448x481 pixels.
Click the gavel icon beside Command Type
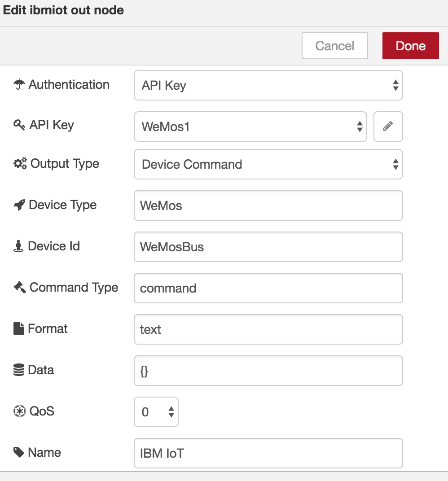tap(20, 288)
